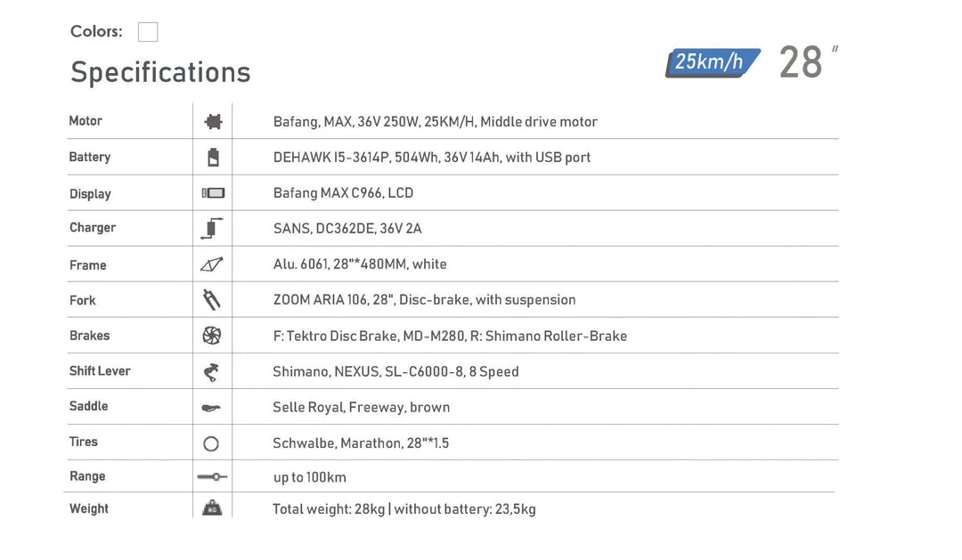This screenshot has height=560, width=962.
Task: Click the tire circle icon
Action: click(211, 443)
